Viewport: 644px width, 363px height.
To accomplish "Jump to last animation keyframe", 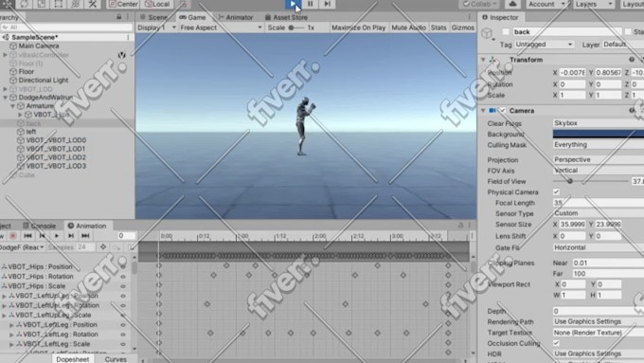I will [x=85, y=236].
